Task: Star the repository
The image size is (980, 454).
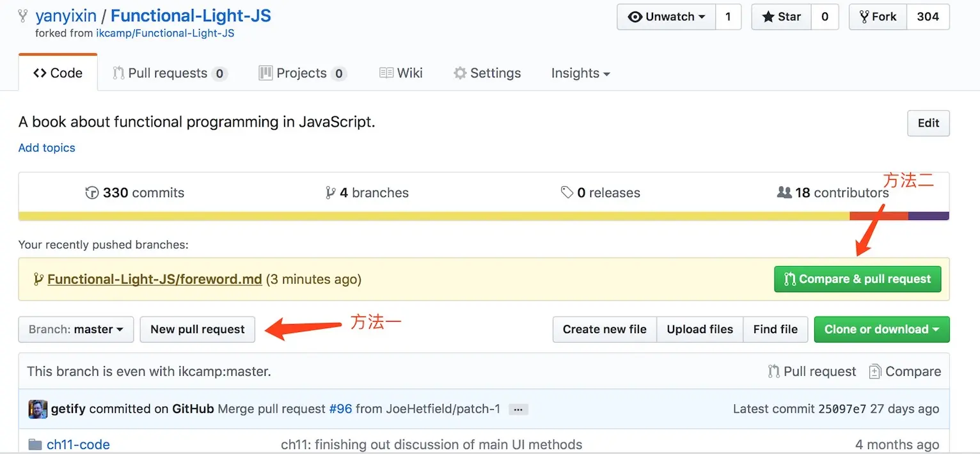Action: [781, 17]
